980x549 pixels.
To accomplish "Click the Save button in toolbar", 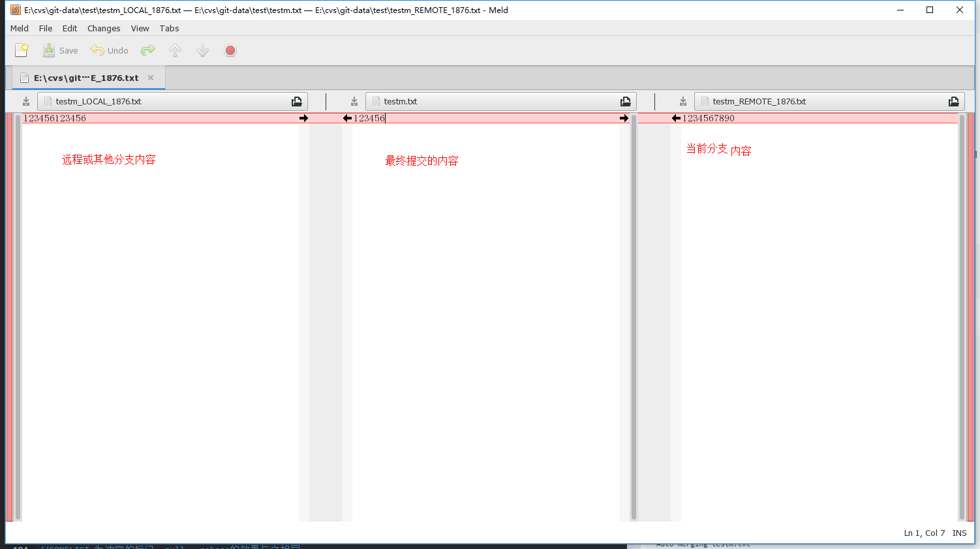I will pyautogui.click(x=60, y=50).
